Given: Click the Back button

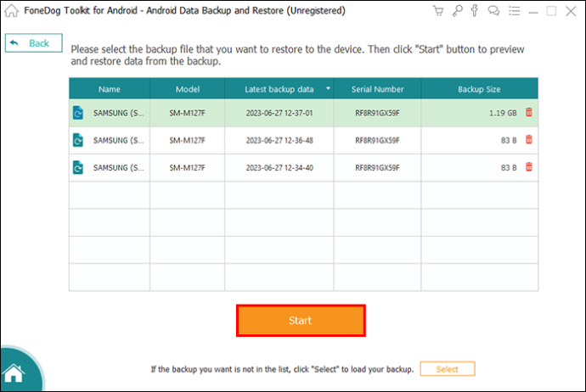Looking at the screenshot, I should tap(34, 43).
